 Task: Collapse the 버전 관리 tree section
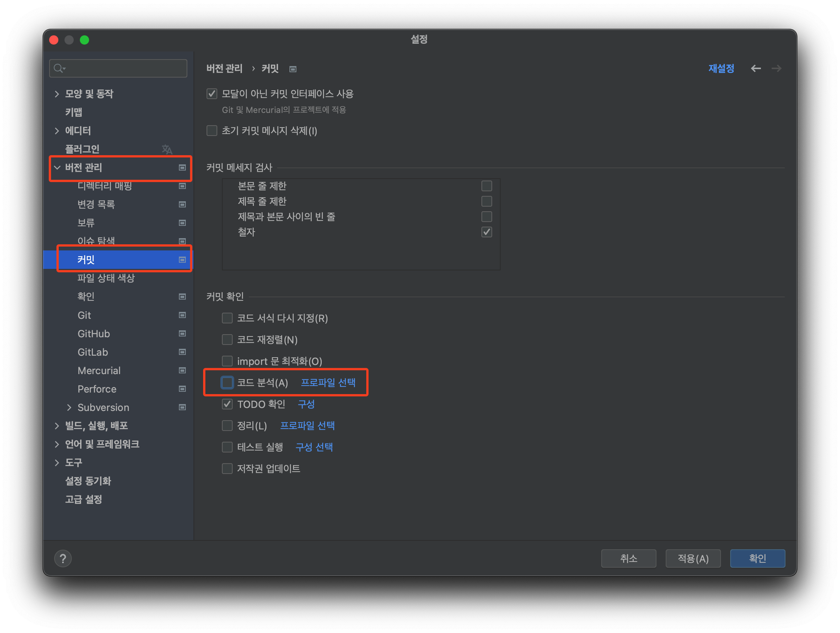point(57,167)
